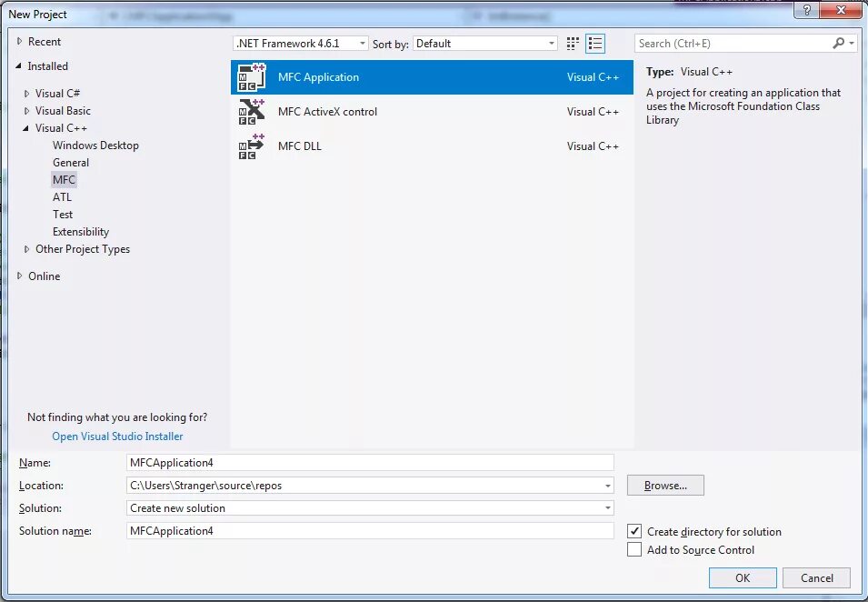Switch to small icons grid view
868x602 pixels.
(x=573, y=44)
